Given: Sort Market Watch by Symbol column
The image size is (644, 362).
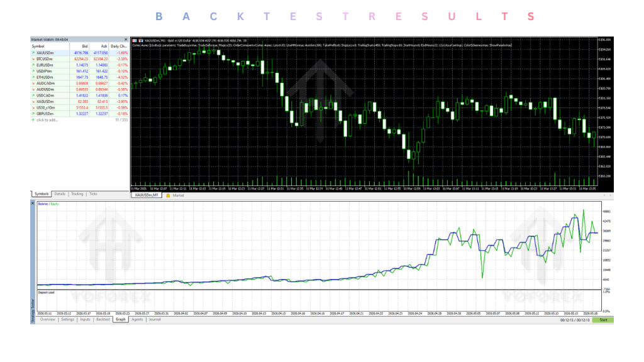Looking at the screenshot, I should click(50, 47).
